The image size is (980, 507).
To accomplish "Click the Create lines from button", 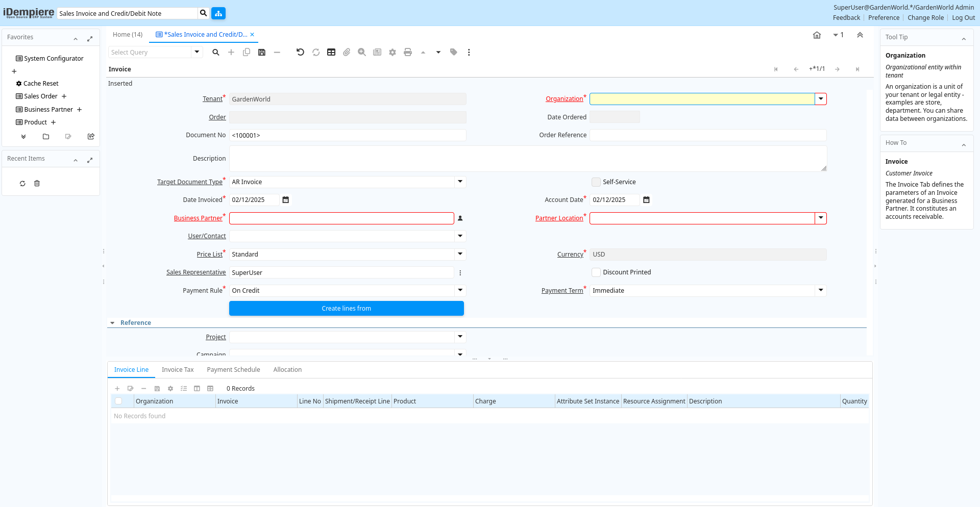I will click(346, 309).
